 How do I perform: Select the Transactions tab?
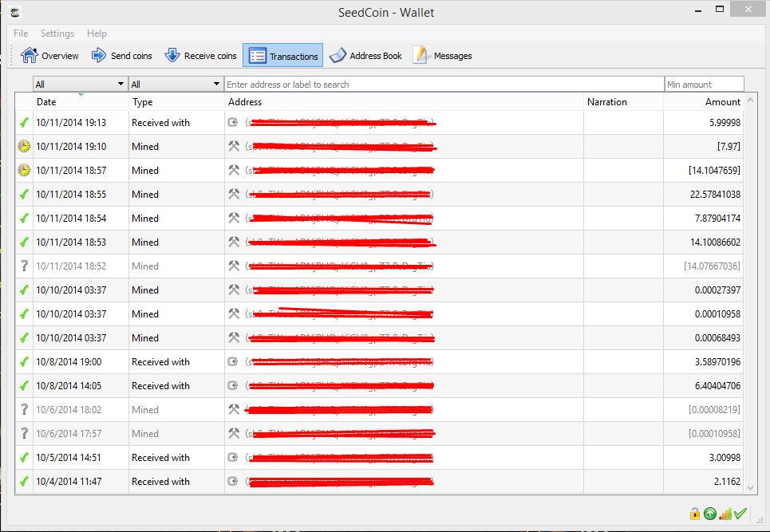pyautogui.click(x=282, y=56)
